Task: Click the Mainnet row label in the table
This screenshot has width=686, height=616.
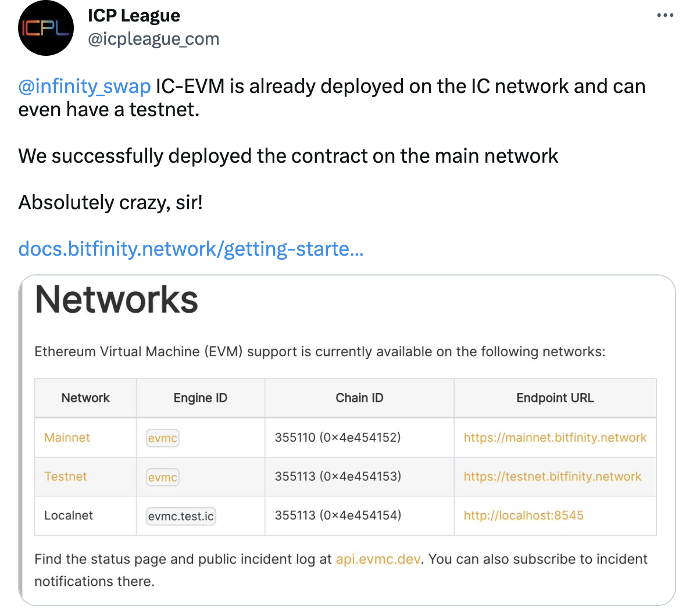Action: 66,438
